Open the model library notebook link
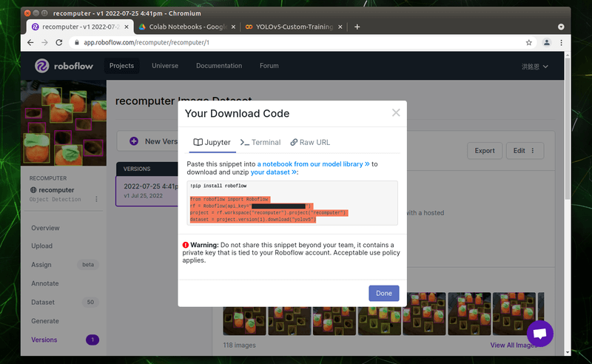 click(x=313, y=164)
